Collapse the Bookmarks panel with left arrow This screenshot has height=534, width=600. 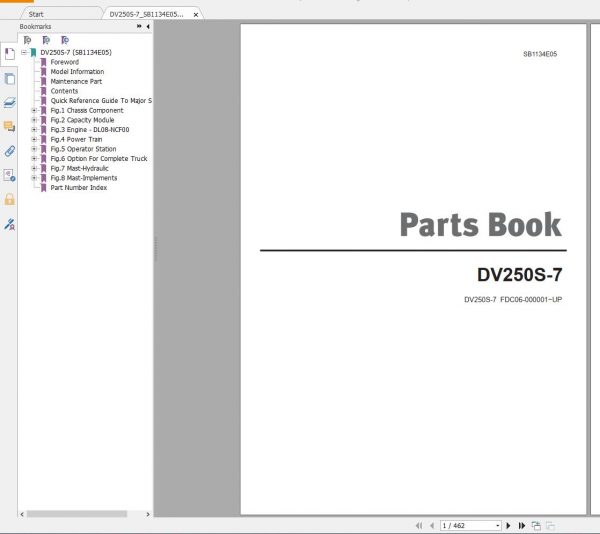point(148,26)
